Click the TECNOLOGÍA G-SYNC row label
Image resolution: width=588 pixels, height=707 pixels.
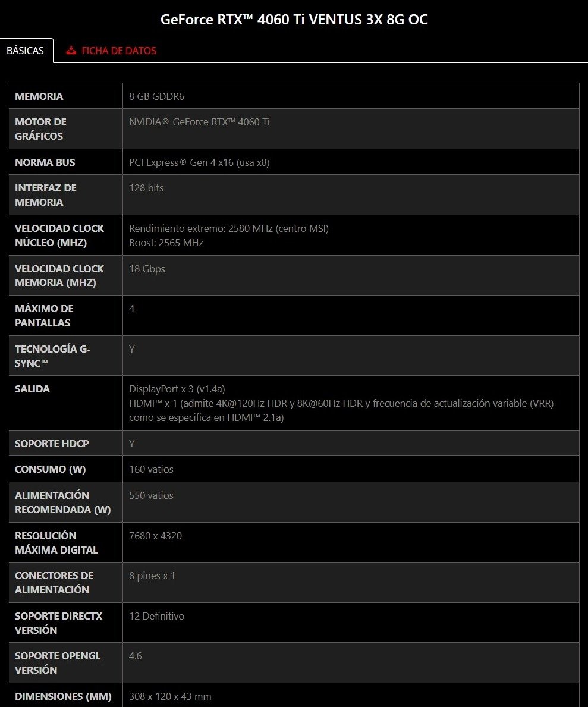click(52, 356)
